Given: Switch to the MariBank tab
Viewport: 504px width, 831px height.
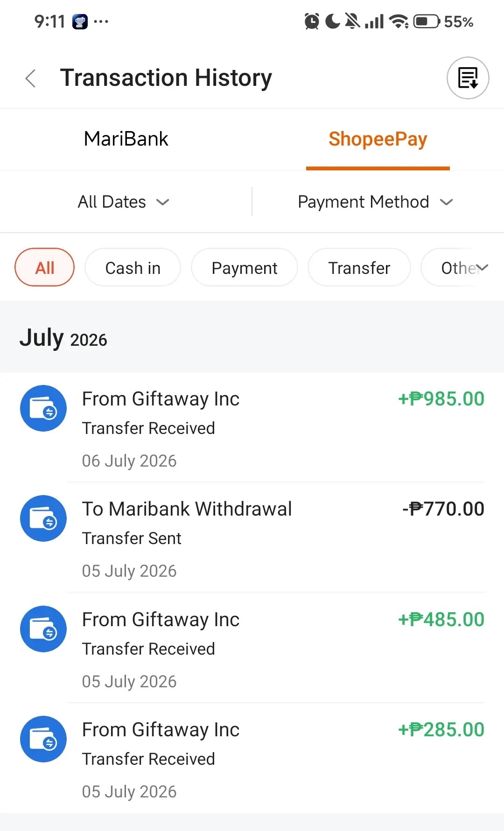Looking at the screenshot, I should coord(126,139).
